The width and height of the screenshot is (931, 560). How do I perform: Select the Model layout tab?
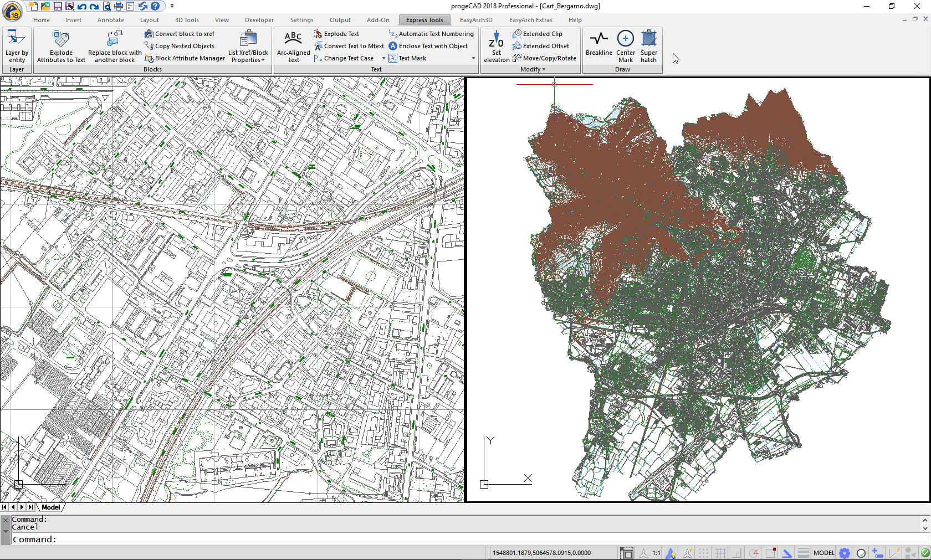click(51, 507)
